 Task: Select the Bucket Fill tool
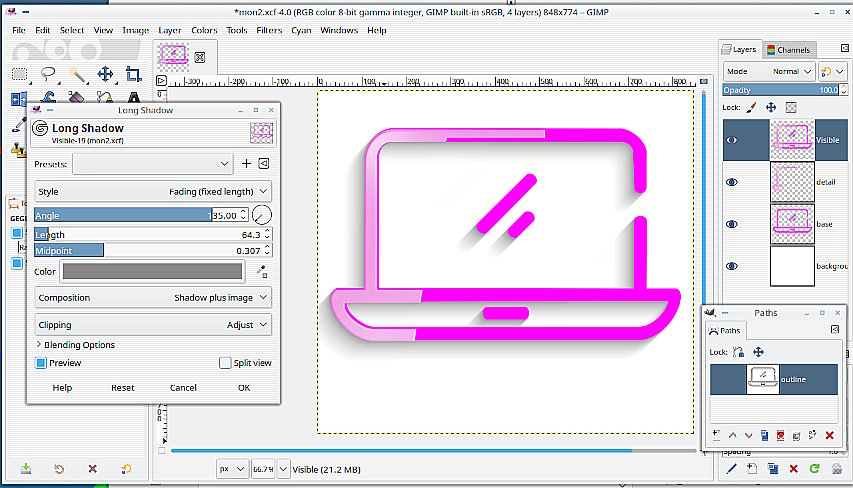76,97
